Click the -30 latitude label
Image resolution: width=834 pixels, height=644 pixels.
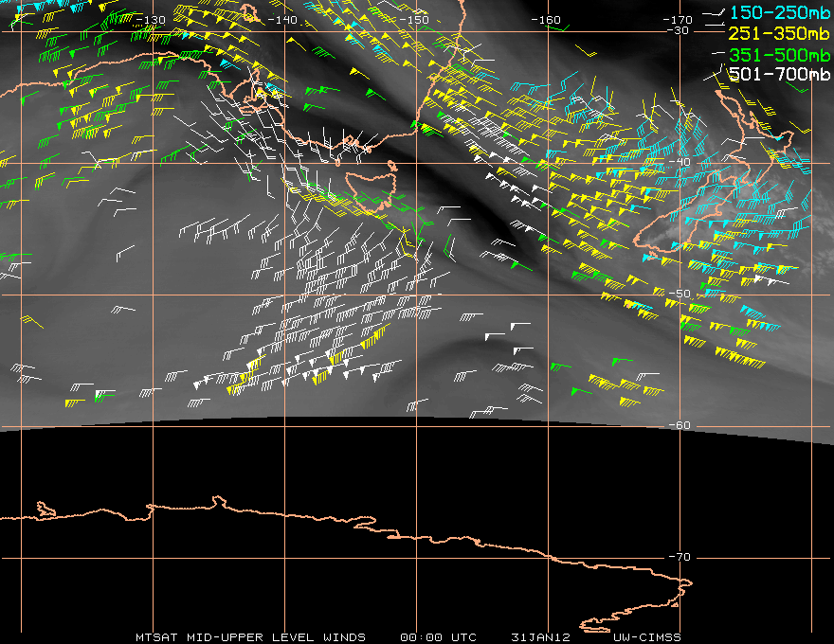[679, 31]
